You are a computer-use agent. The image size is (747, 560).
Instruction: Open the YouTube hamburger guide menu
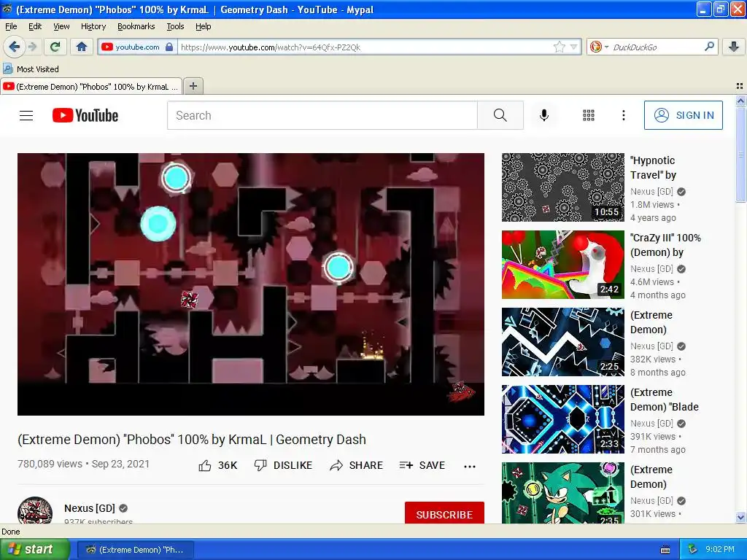[x=26, y=115]
